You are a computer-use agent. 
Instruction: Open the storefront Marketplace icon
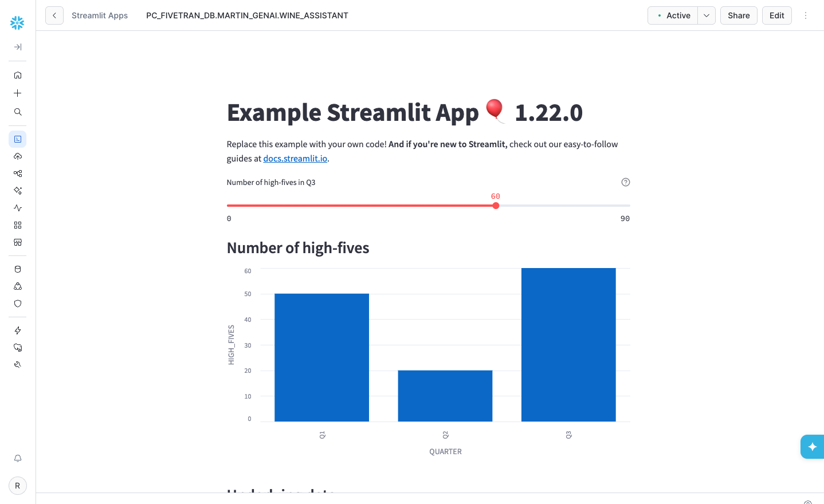18,242
